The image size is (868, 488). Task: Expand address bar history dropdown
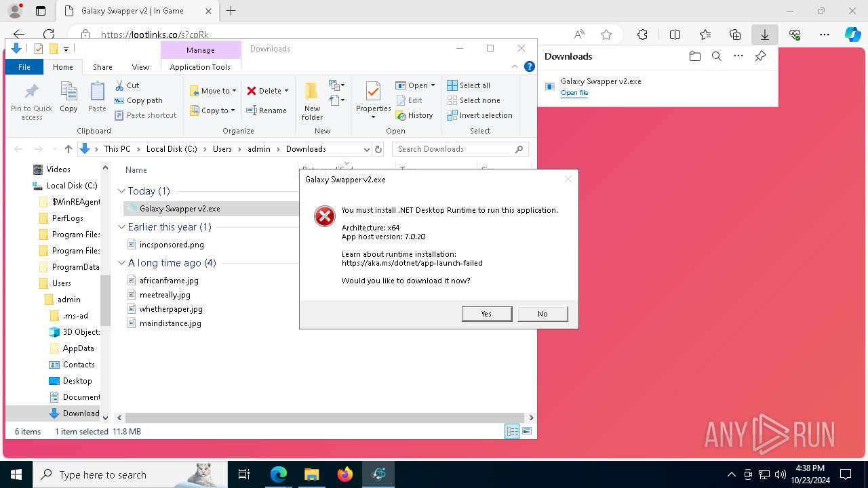tap(366, 149)
